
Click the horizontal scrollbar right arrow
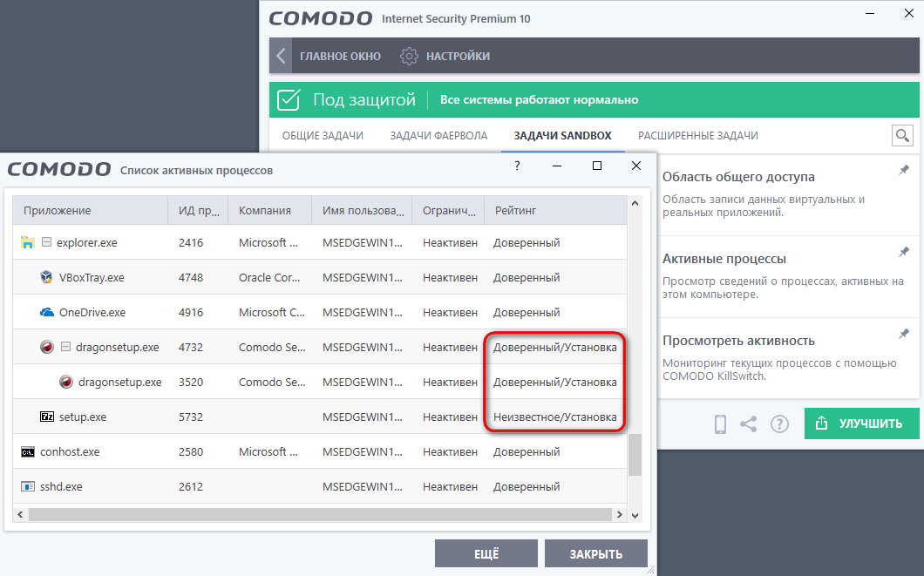tap(619, 514)
